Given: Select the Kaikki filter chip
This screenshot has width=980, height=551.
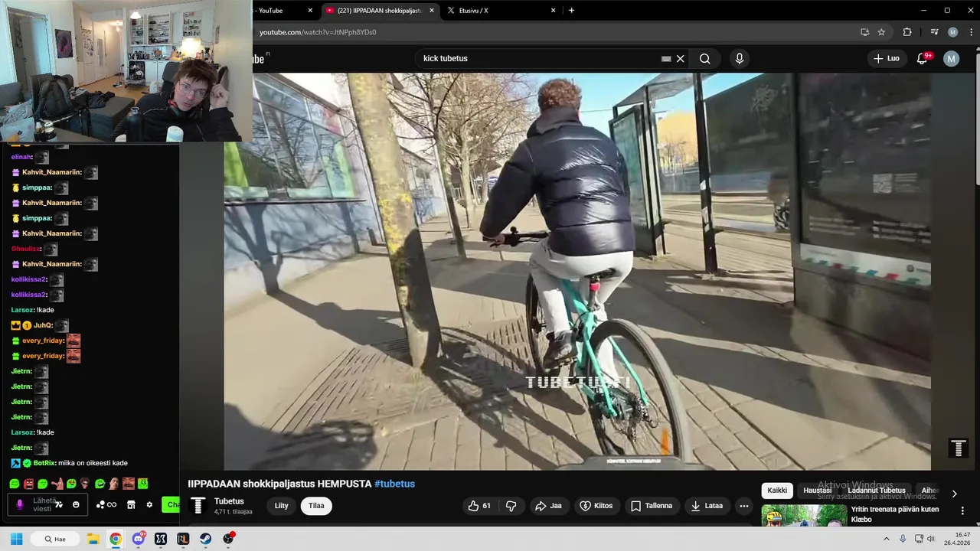Looking at the screenshot, I should (x=777, y=491).
